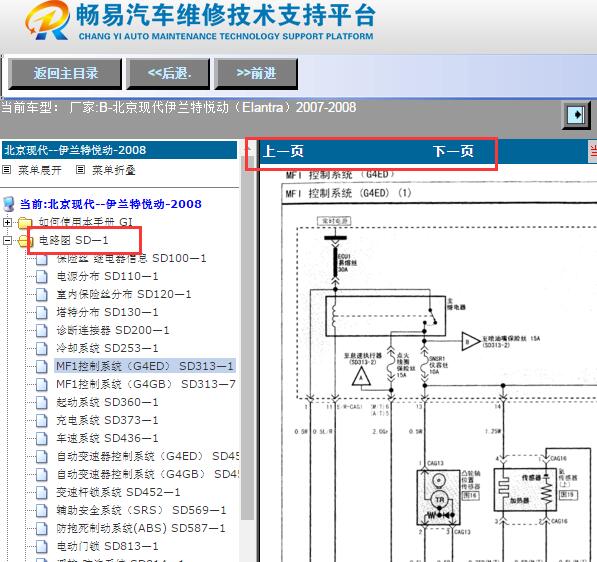Open 诊断连接器 SD200-1
The image size is (597, 562).
coord(113,330)
